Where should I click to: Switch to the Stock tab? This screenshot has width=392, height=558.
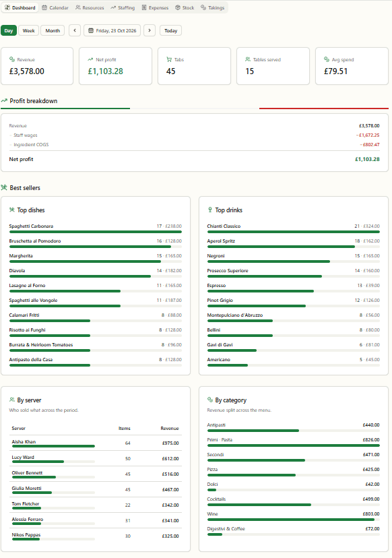(x=185, y=7)
